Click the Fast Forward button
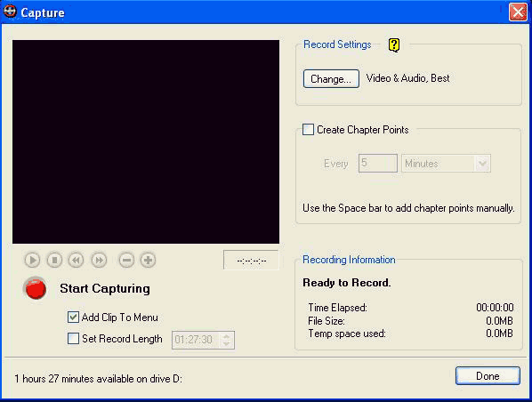Screen dimensions: 532x402 (x=99, y=261)
